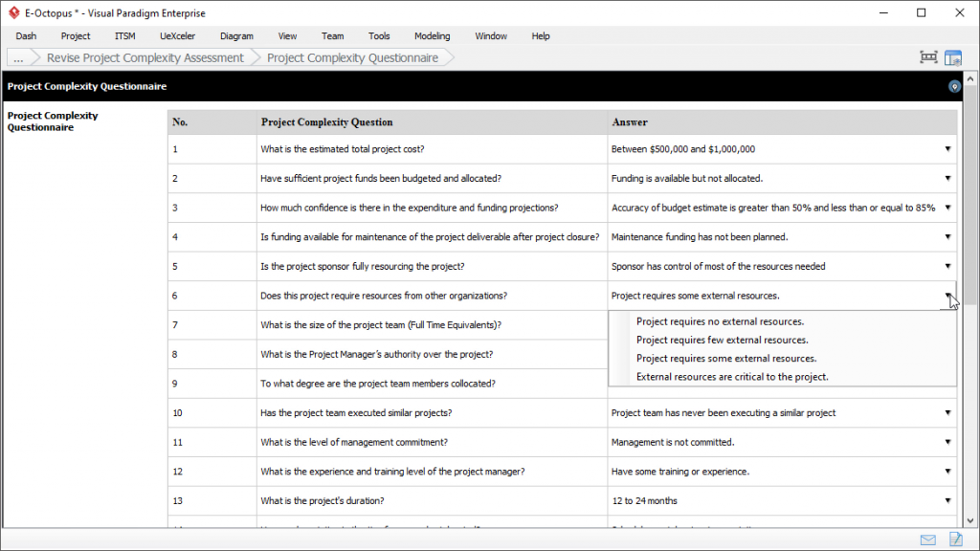Open the ITSM menu
The image size is (980, 551).
pyautogui.click(x=124, y=35)
